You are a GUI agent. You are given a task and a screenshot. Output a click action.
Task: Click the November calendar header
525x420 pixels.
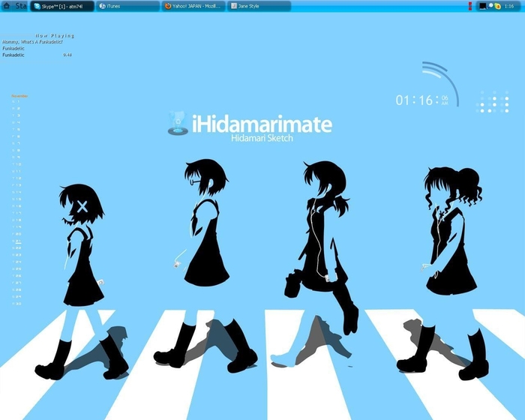[x=19, y=96]
